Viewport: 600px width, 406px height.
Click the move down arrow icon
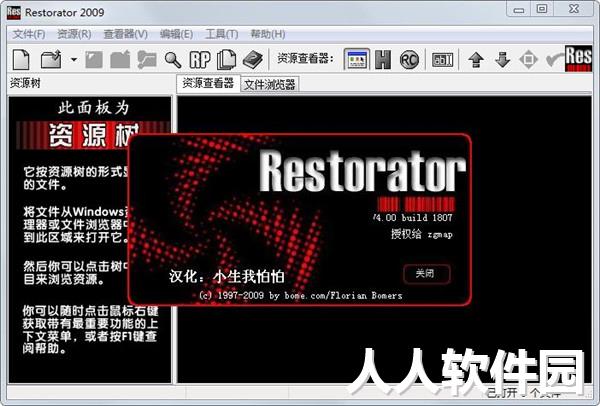point(502,60)
